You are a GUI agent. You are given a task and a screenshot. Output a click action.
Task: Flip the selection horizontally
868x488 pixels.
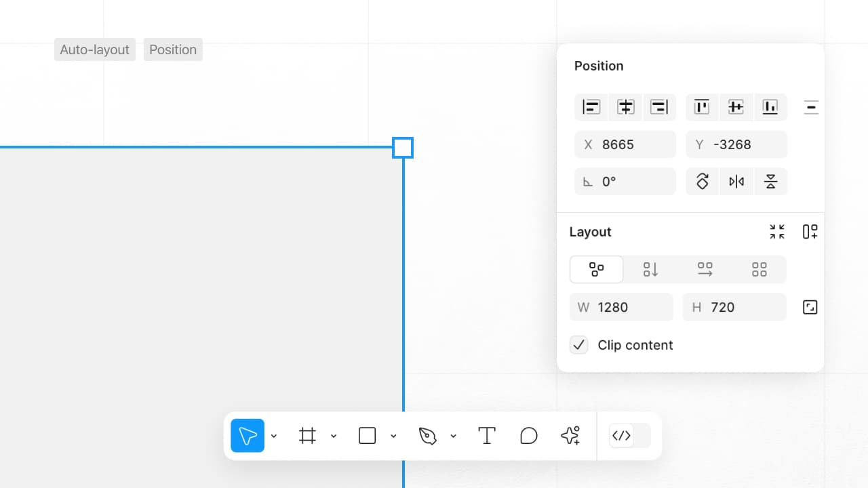[736, 182]
